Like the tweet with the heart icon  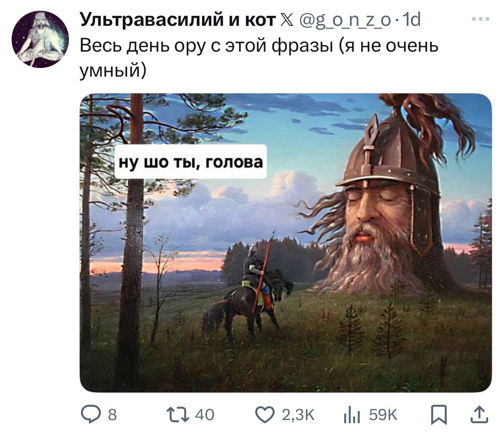pos(265,414)
